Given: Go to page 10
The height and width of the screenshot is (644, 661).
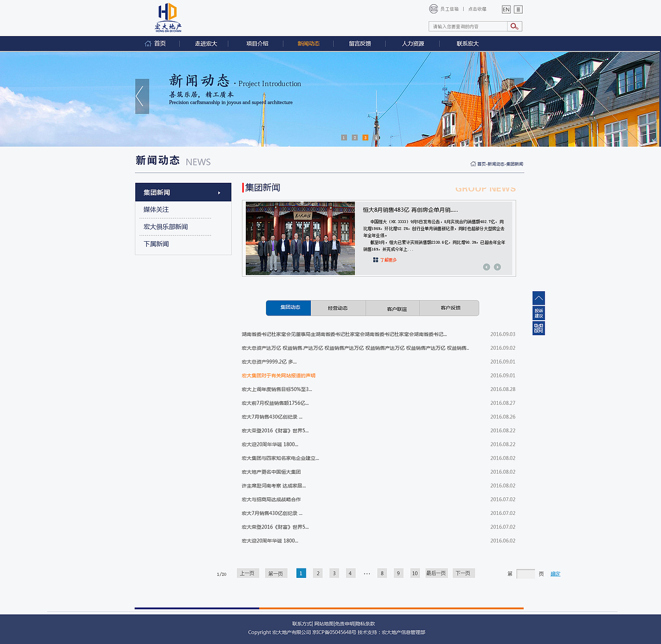Looking at the screenshot, I should point(415,573).
